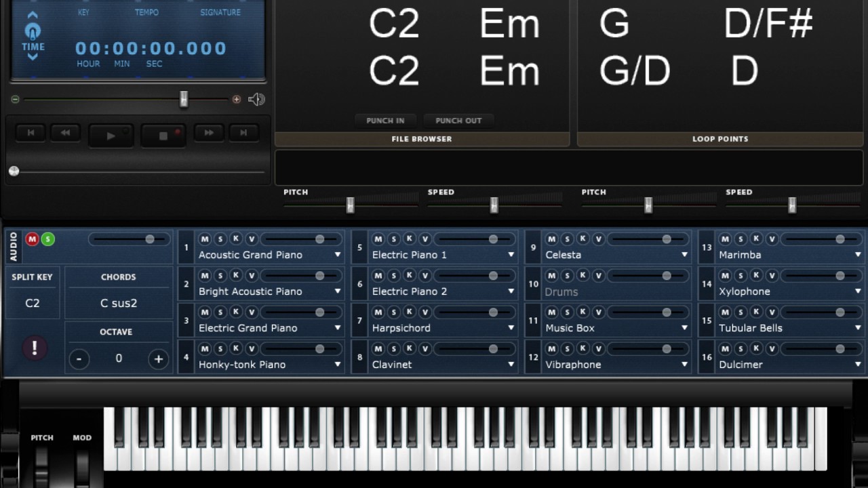The width and height of the screenshot is (868, 488).
Task: Mute the audio track with red M
Action: 32,239
